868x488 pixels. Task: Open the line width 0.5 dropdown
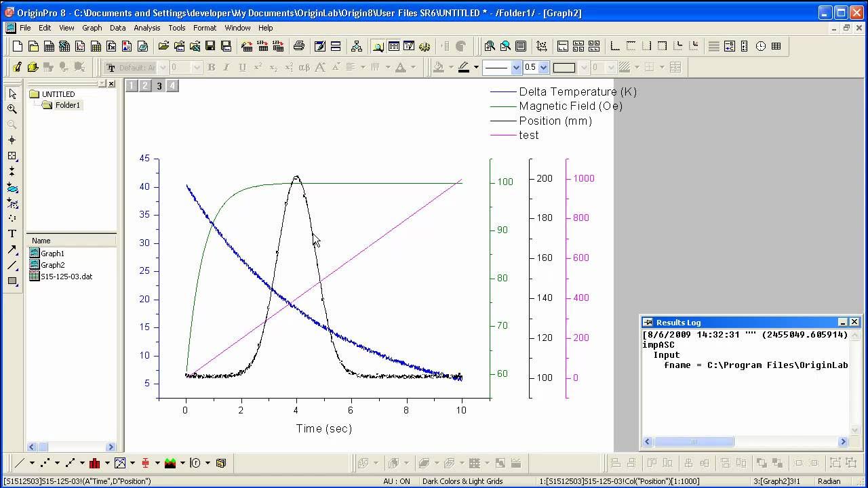click(x=543, y=67)
